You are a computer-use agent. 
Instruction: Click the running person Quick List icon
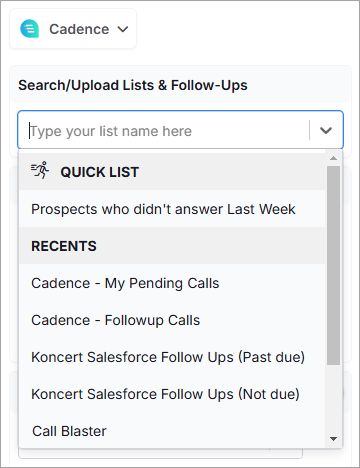coord(40,170)
